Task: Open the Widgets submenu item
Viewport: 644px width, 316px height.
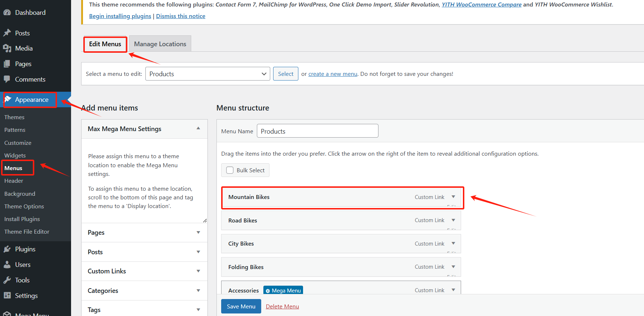Action: [x=15, y=155]
